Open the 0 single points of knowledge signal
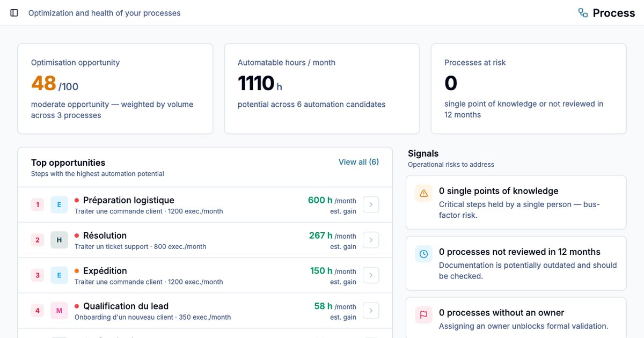This screenshot has height=338, width=644. point(516,202)
